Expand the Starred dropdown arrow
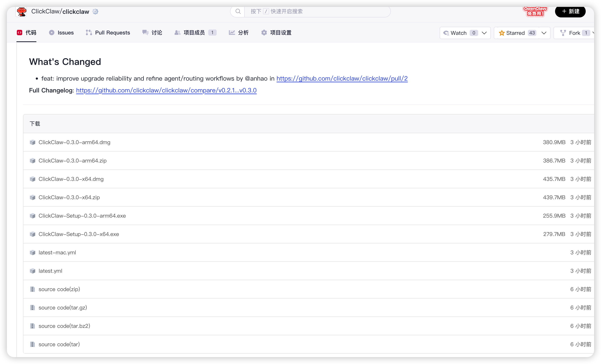 (x=544, y=33)
